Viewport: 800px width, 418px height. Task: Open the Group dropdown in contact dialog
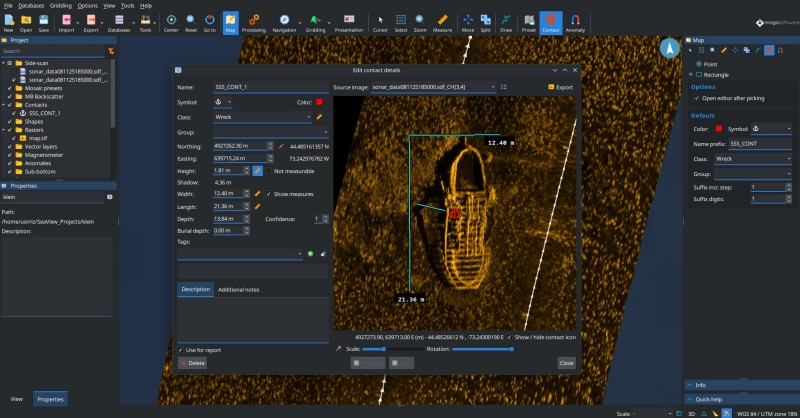click(x=271, y=132)
